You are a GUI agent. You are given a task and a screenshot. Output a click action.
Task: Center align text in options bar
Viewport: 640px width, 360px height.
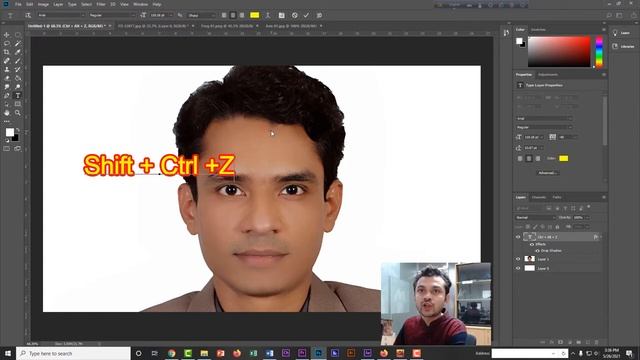(x=233, y=15)
